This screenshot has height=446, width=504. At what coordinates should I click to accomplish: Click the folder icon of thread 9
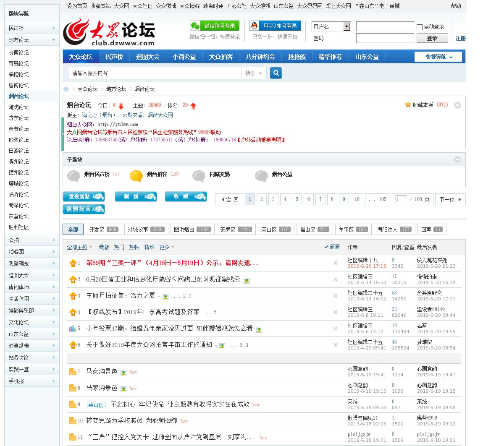pyautogui.click(x=73, y=404)
